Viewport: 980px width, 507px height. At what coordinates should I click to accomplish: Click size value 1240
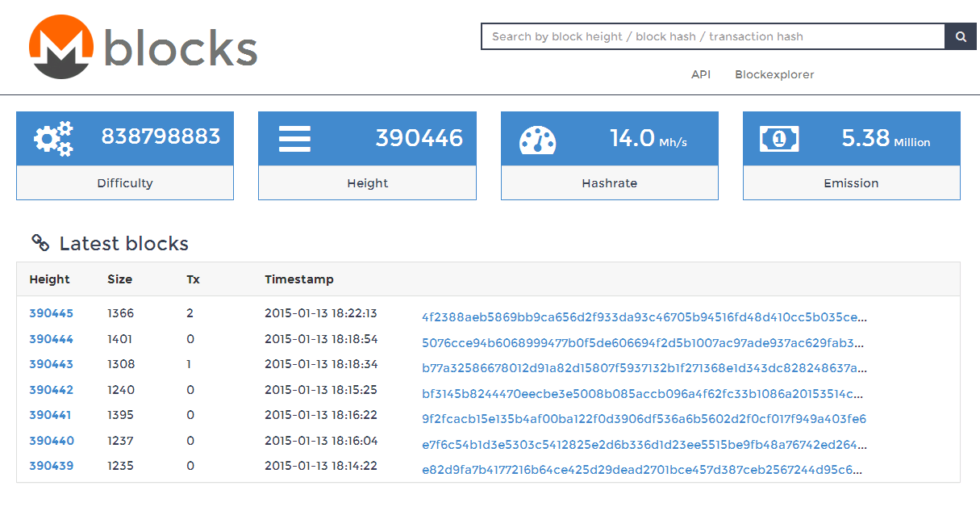pos(121,390)
